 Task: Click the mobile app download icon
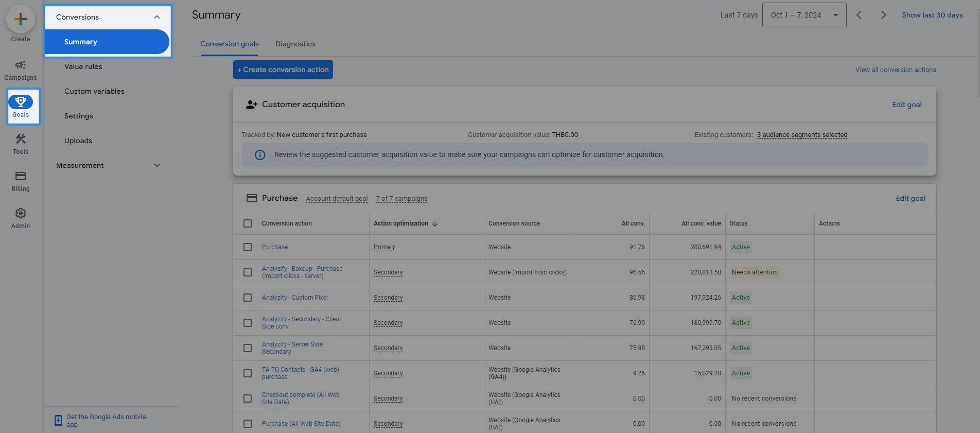pos(58,421)
